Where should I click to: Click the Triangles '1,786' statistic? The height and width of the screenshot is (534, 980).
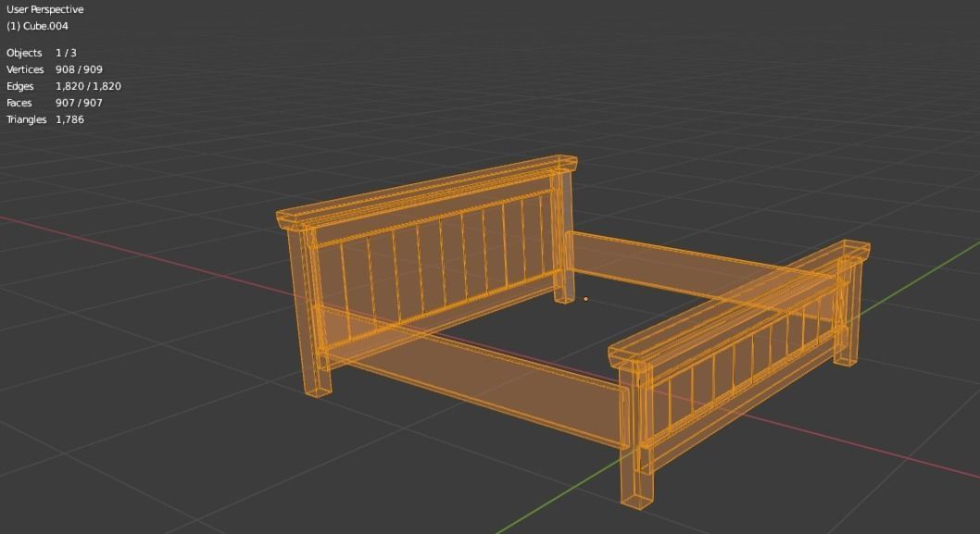coord(70,119)
